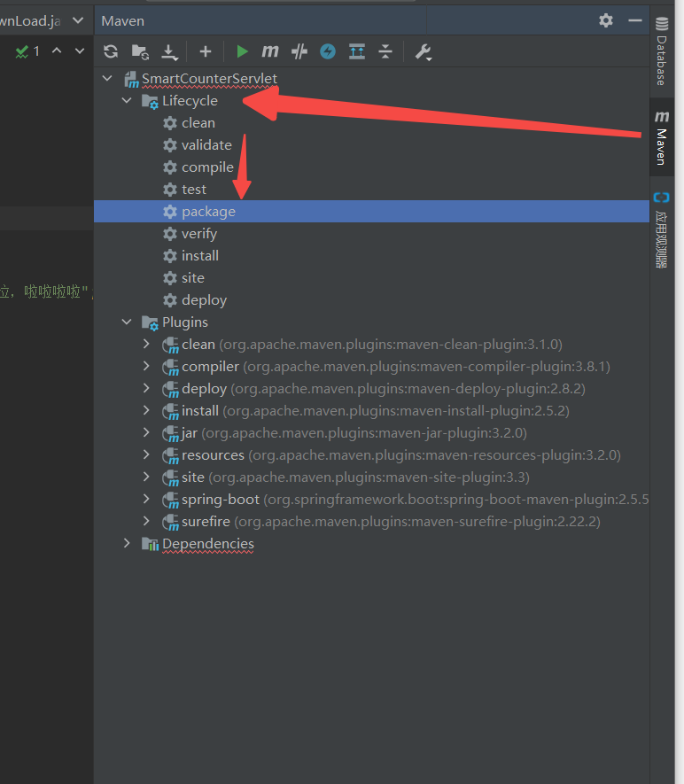Open Maven panel gear options

[606, 20]
